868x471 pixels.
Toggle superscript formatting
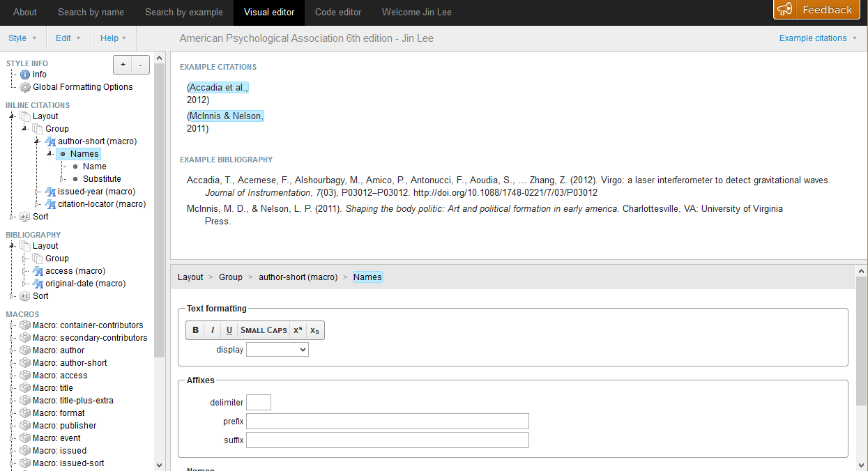tap(298, 330)
